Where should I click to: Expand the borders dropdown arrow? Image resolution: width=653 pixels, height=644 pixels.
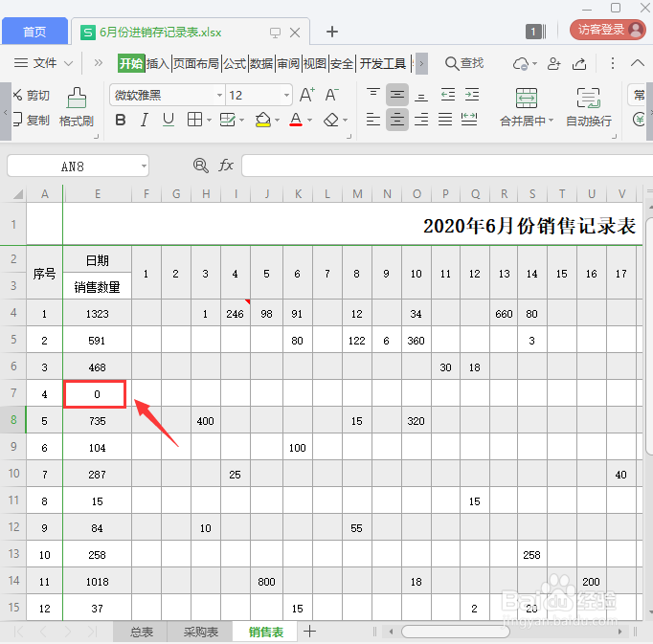tap(209, 121)
